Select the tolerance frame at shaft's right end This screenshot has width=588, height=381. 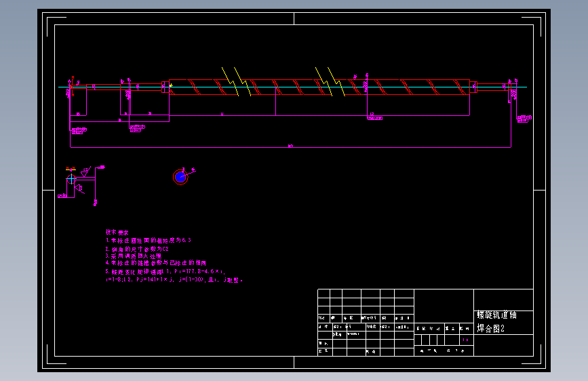[x=524, y=119]
